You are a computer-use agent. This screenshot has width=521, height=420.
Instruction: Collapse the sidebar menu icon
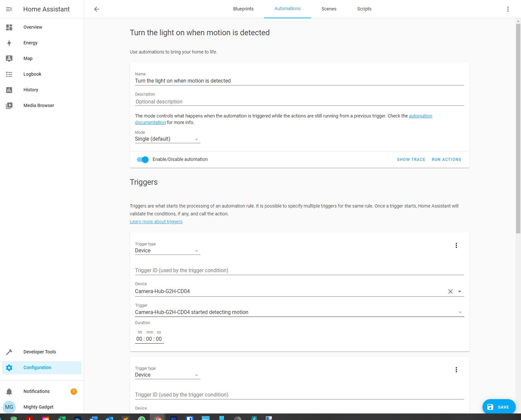tap(9, 9)
